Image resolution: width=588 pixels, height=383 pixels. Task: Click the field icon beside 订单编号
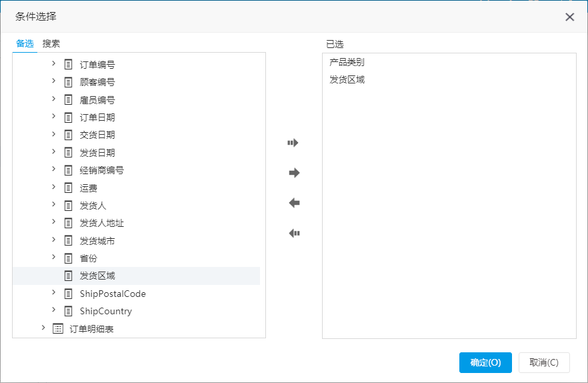tap(68, 64)
